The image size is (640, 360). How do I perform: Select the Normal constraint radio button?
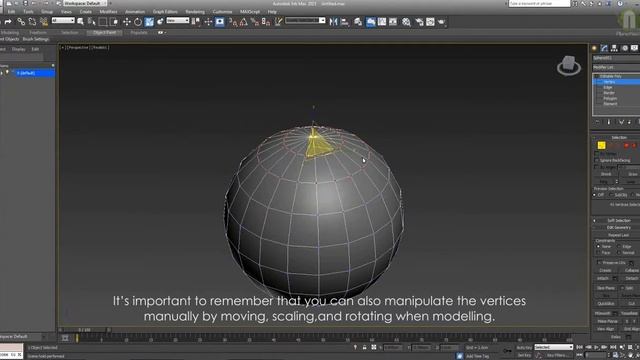pyautogui.click(x=619, y=253)
